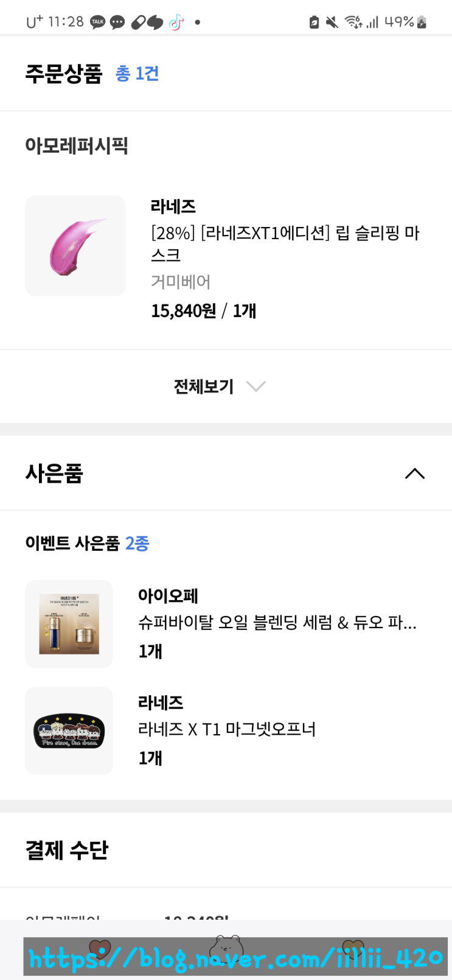The height and width of the screenshot is (980, 452).
Task: Open the 립 슬리핑 마스크 product title
Action: point(285,243)
